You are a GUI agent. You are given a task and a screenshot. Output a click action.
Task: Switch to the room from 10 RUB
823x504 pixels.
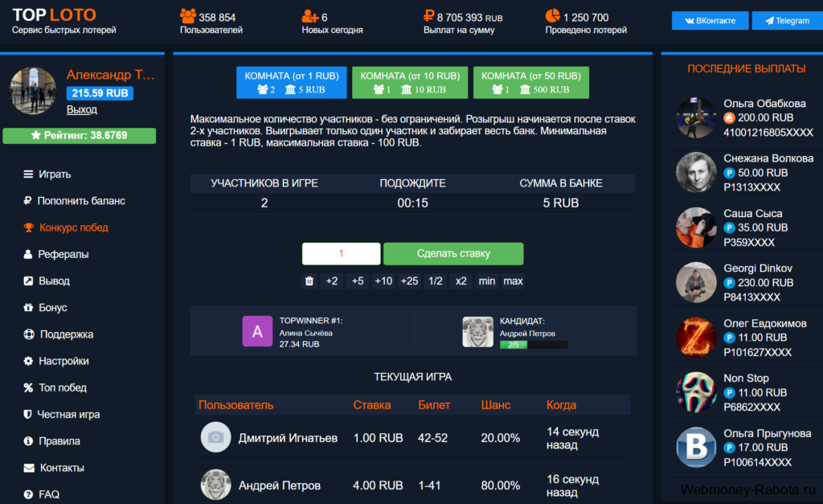(x=410, y=83)
